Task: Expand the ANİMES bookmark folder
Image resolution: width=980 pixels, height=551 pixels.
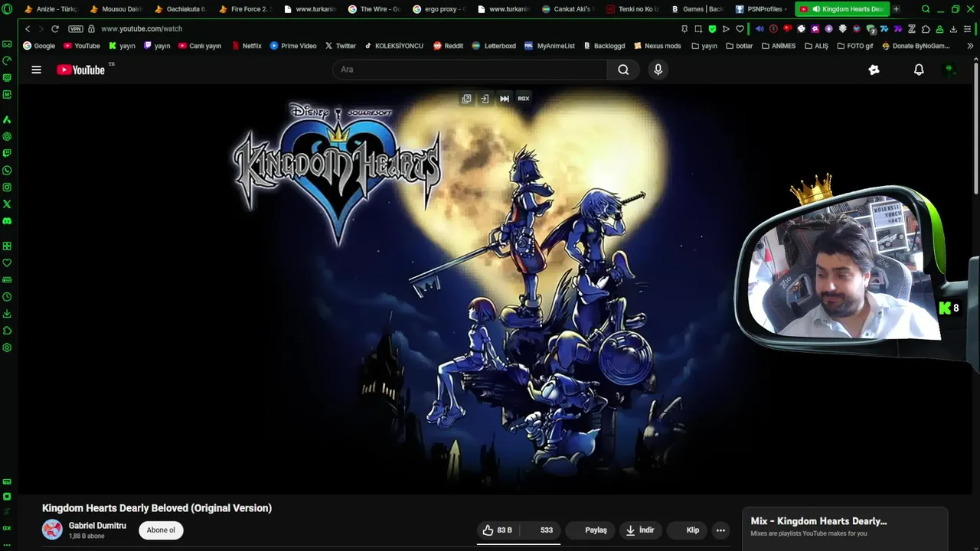Action: [x=779, y=46]
